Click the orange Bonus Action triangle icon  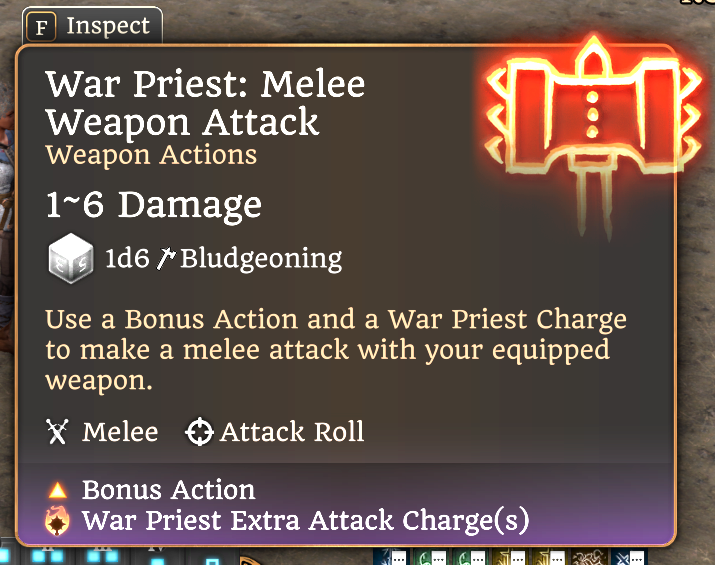58,491
